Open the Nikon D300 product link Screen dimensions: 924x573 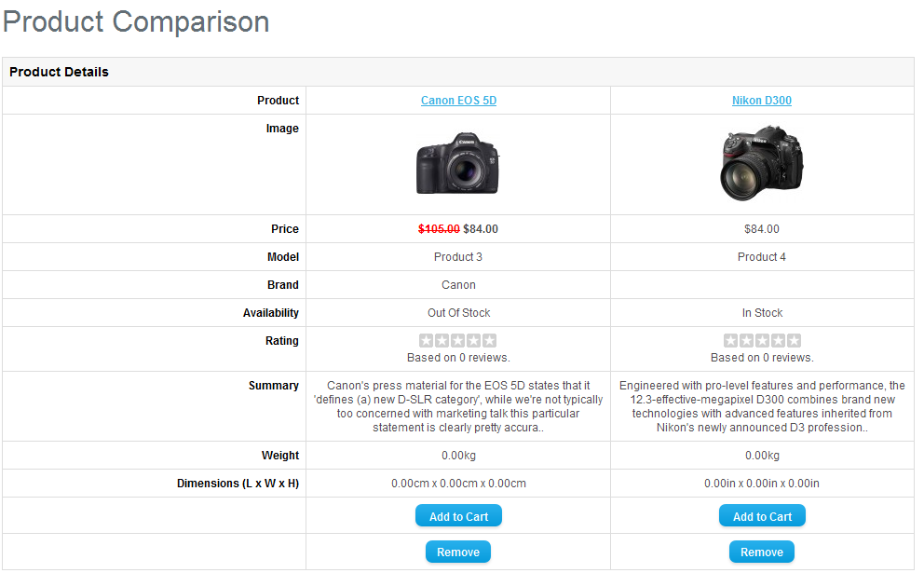(761, 101)
